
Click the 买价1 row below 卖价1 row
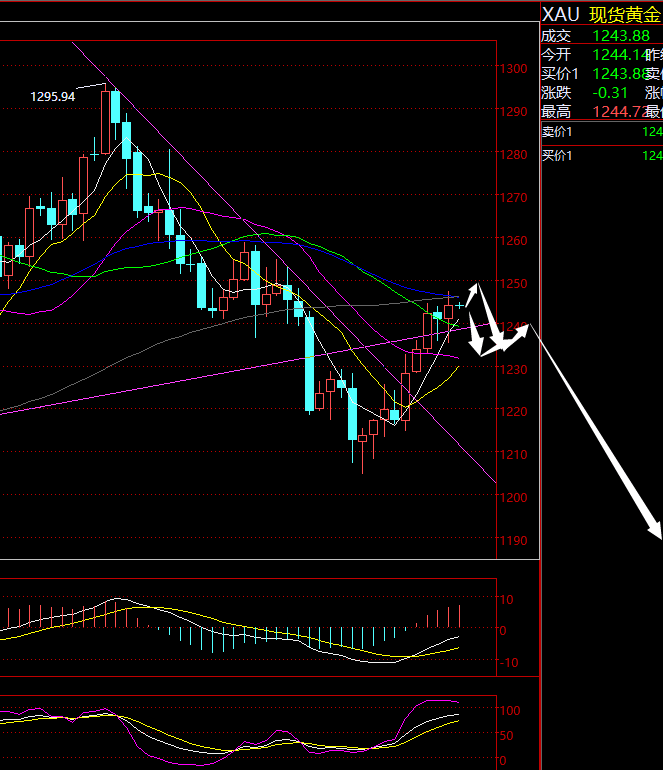(602, 156)
